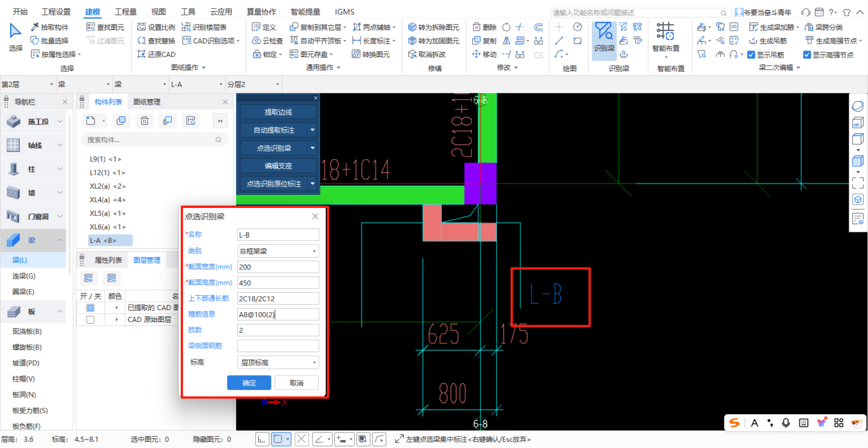Open the 分层2 dropdown
This screenshot has width=868, height=448.
click(253, 85)
